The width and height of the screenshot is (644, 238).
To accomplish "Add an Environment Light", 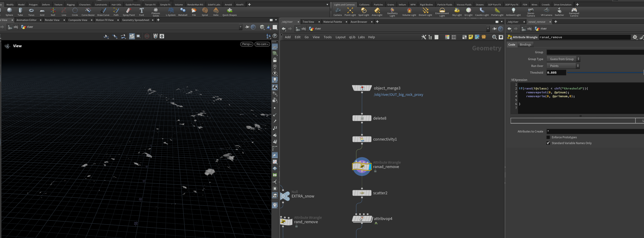I will tap(442, 12).
